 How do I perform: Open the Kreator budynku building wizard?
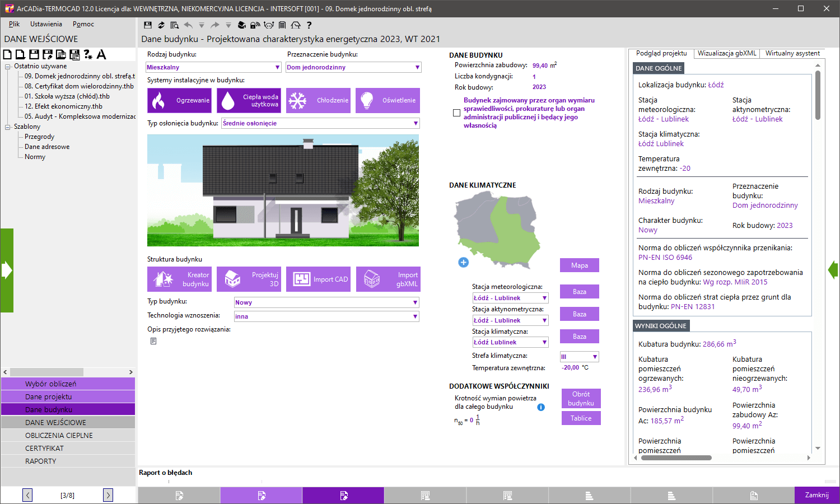click(179, 279)
